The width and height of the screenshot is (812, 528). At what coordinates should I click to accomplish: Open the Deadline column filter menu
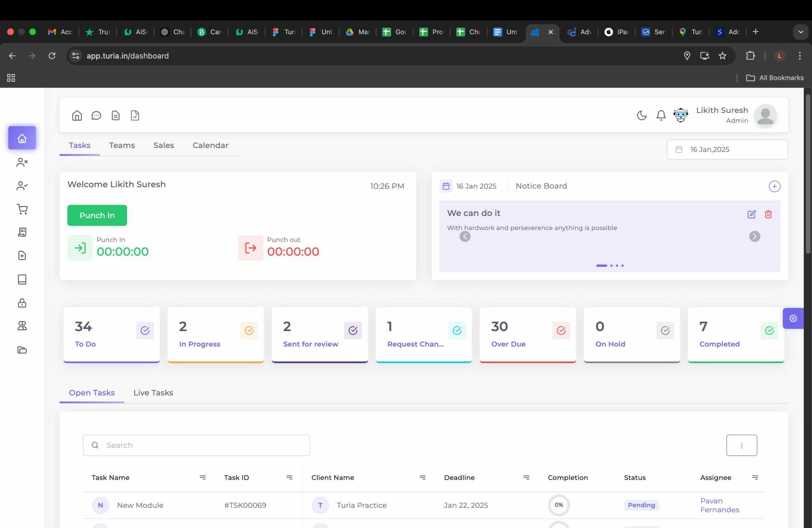point(526,477)
